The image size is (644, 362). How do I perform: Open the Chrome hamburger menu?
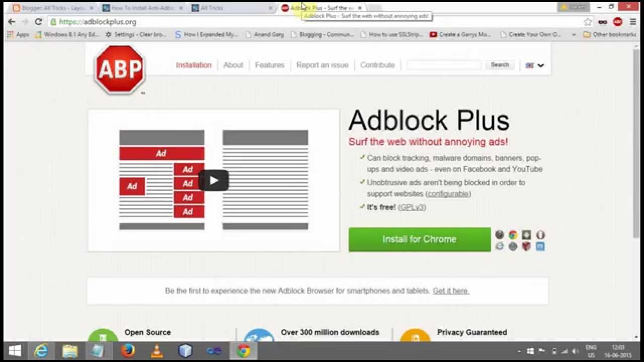[x=633, y=22]
